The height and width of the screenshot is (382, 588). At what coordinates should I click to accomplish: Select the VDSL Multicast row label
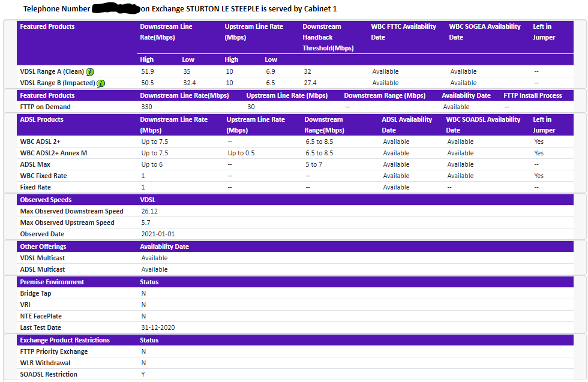[x=43, y=258]
